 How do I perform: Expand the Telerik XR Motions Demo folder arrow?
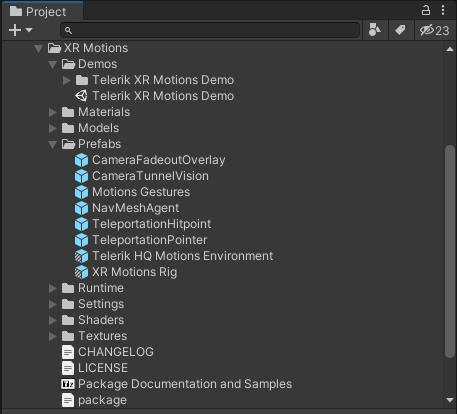tap(67, 80)
